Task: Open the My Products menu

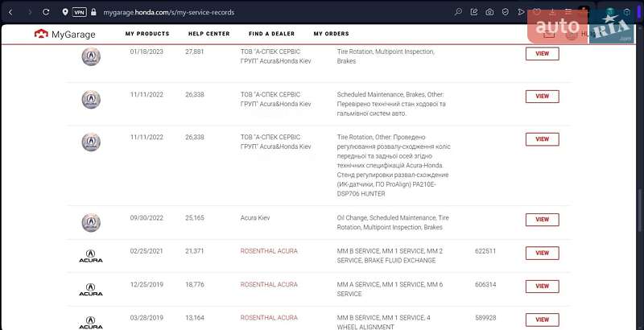Action: pos(147,34)
